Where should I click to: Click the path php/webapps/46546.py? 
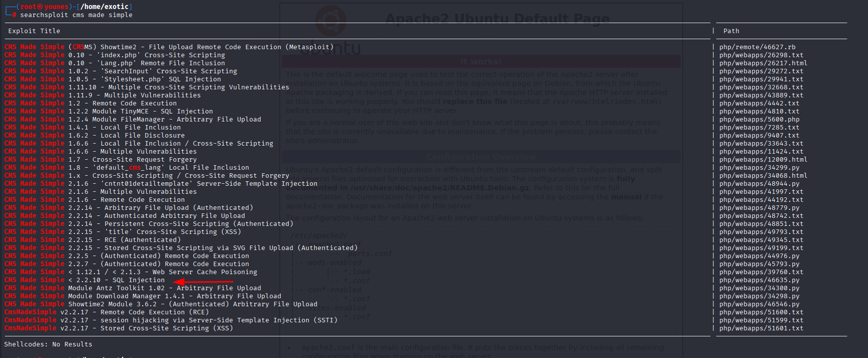759,304
